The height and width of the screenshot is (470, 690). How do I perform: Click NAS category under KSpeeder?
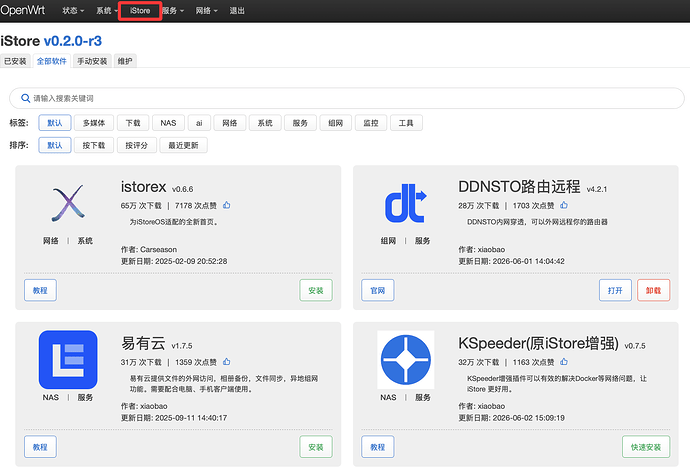pos(388,397)
